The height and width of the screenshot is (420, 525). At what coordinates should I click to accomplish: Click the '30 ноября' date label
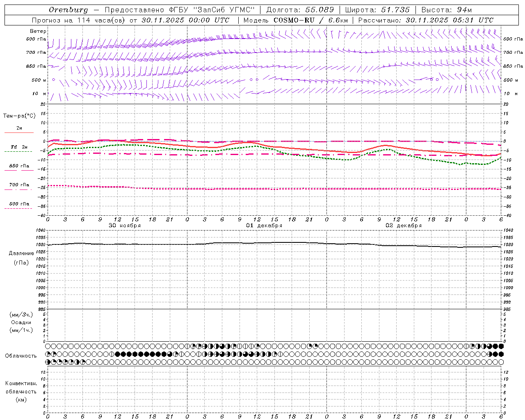point(124,226)
